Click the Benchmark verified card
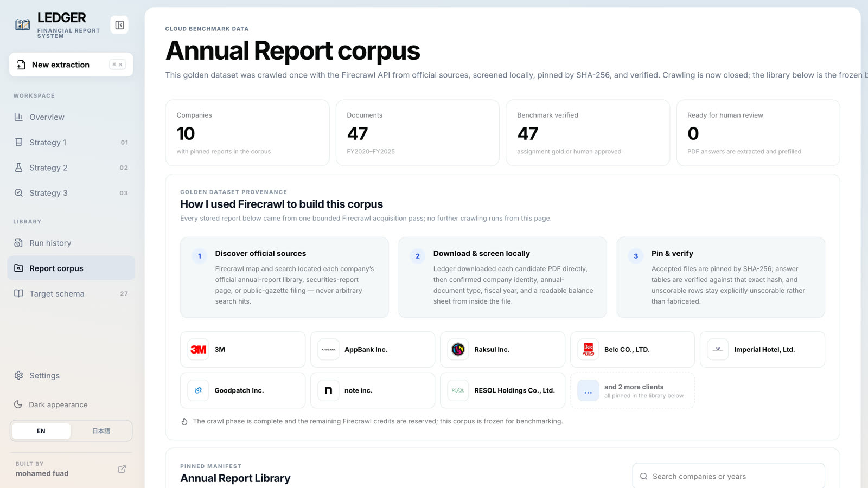The image size is (868, 488). click(588, 133)
